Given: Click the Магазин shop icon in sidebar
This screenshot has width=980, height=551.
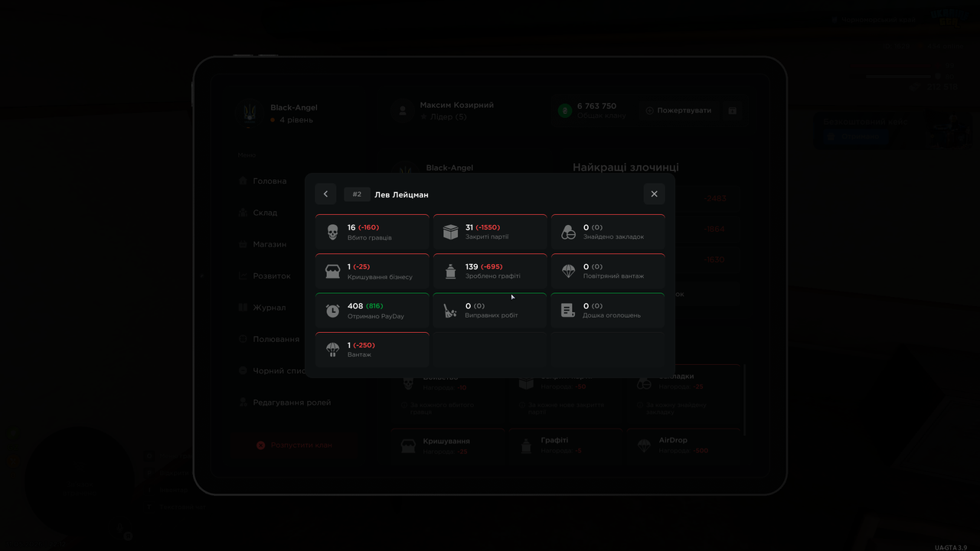Looking at the screenshot, I should point(244,244).
